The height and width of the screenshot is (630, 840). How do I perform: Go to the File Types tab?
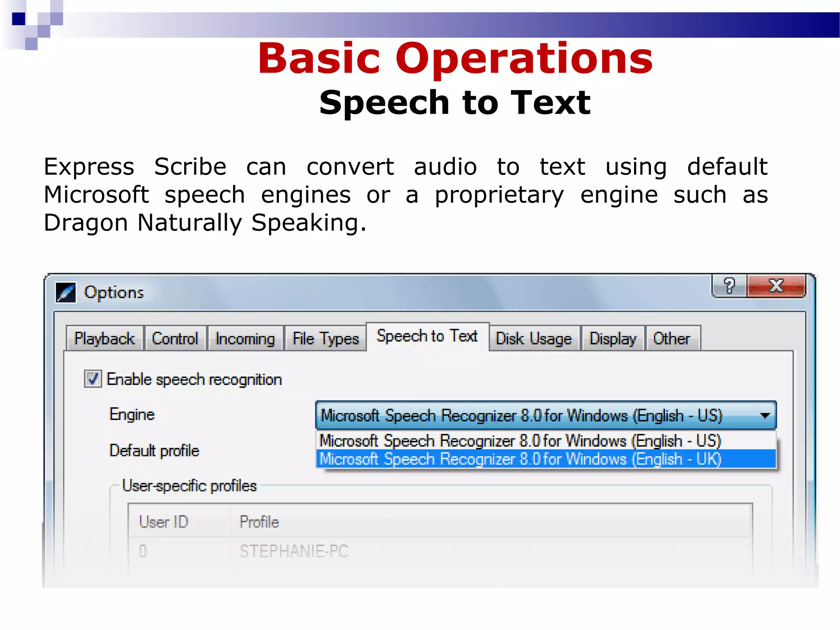click(x=326, y=338)
